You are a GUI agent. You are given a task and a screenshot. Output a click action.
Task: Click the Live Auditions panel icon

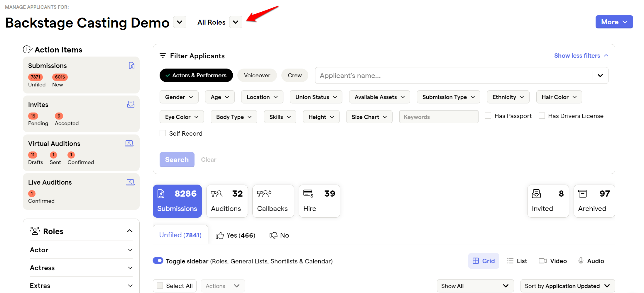click(x=130, y=182)
